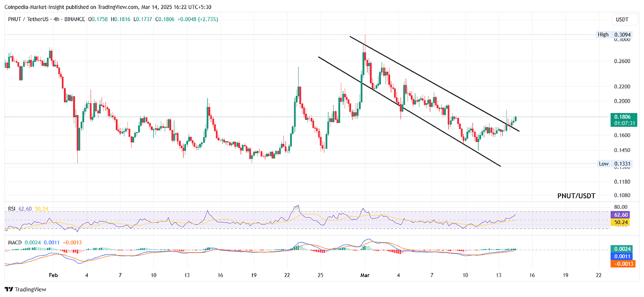Viewport: 644px width, 297px height.
Task: Select the RSI pane label
Action: (x=11, y=209)
